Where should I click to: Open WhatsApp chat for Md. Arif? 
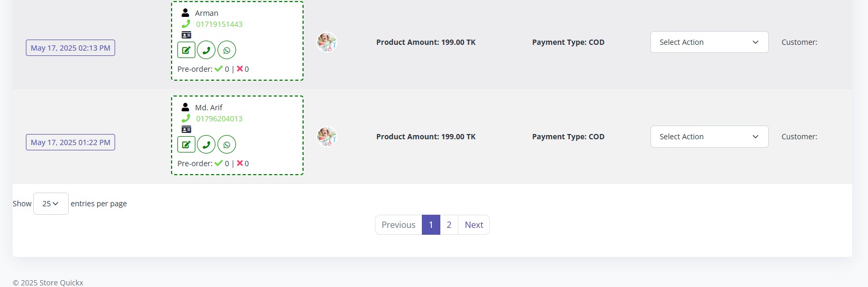[227, 145]
